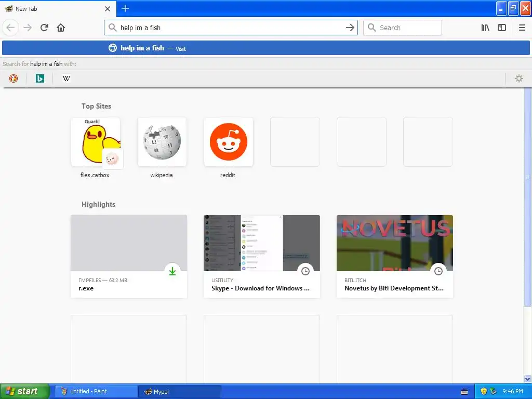Switch to untitled - Paint in taskbar
The width and height of the screenshot is (532, 399).
[x=96, y=392]
